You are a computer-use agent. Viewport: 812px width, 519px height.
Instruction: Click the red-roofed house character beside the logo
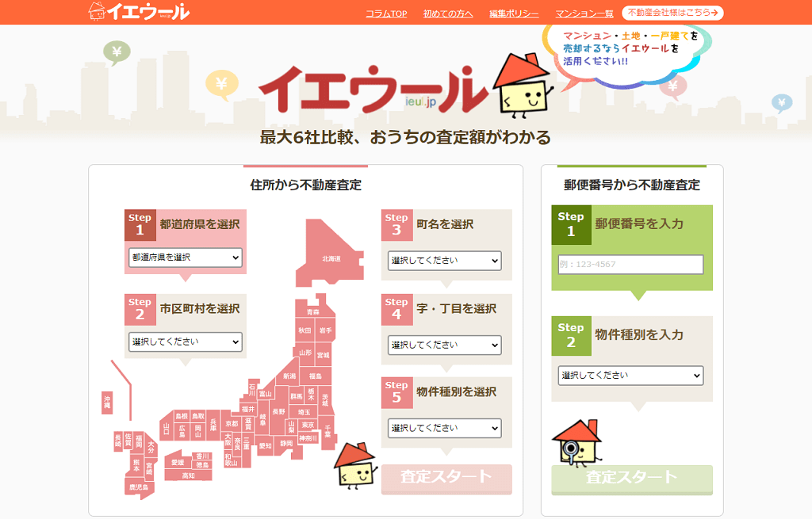[x=522, y=87]
